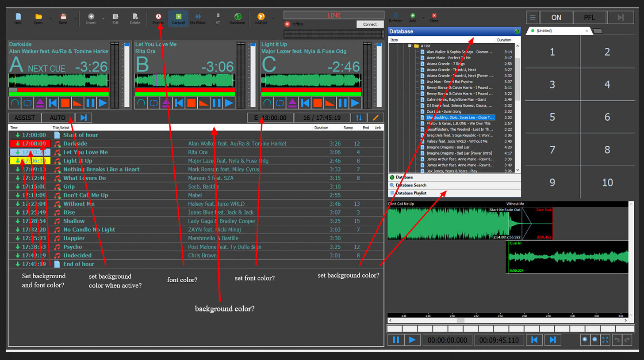Screen dimensions: 644x360
Task: Click the playlist Next skip button beside AUTO
Action: (84, 118)
